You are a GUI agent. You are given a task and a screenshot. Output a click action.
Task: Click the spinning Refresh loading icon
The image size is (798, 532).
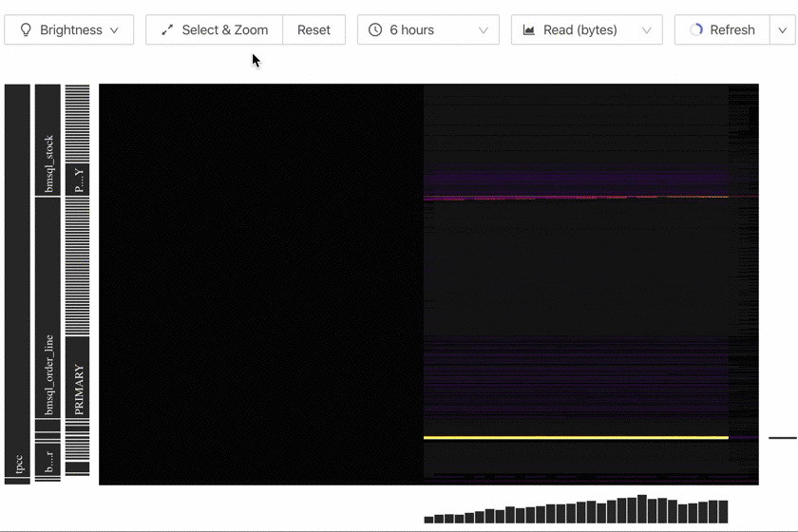click(x=696, y=30)
